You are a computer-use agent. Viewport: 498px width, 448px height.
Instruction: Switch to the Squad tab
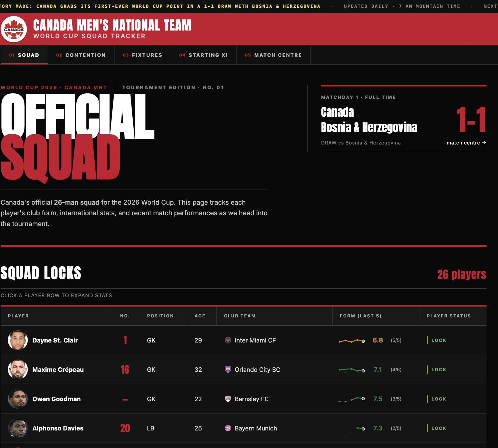pyautogui.click(x=24, y=55)
